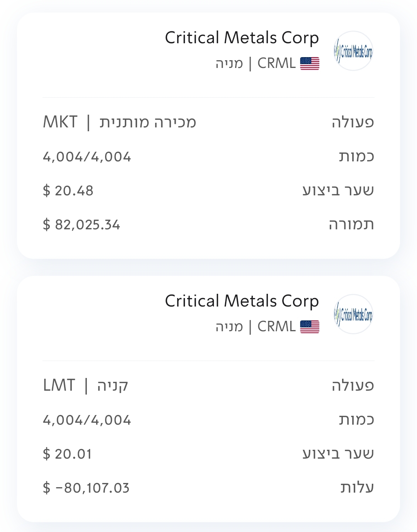Screen dimensions: 417x532
Task: Select the CRML ticker in the buy order card
Action: pyautogui.click(x=276, y=327)
